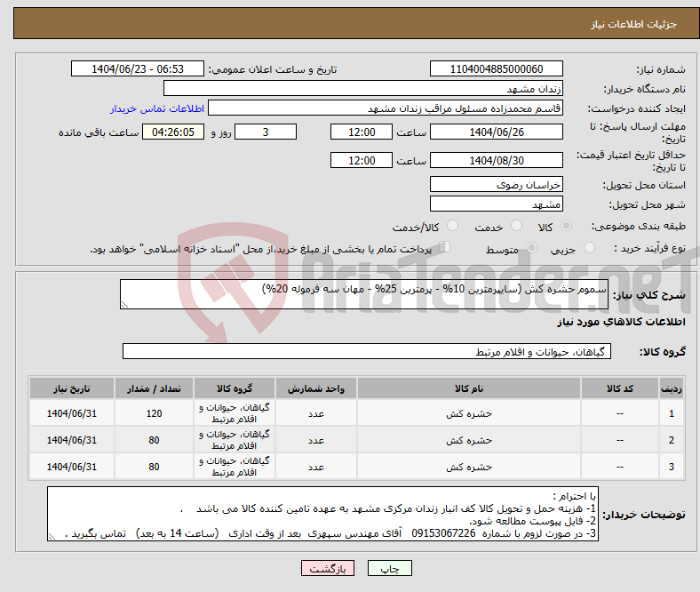Click quantity 80 in row 3
Viewport: 700px width, 592px height.
tap(154, 467)
